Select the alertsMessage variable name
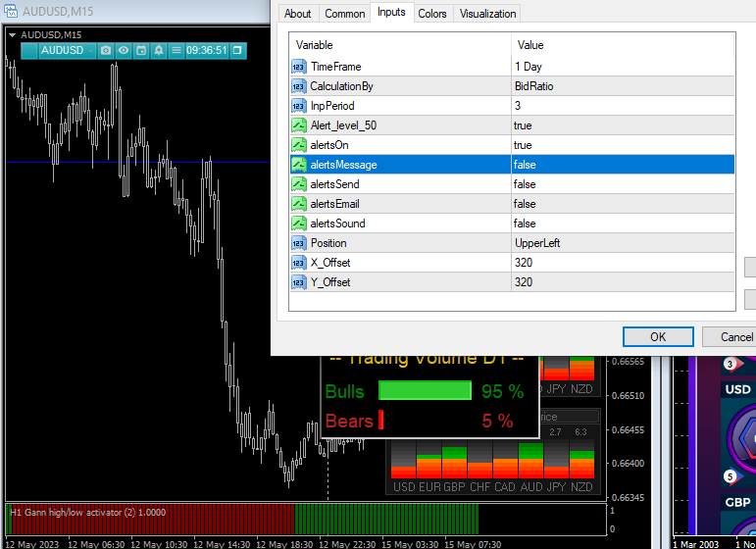Viewport: 756px width, 549px height. [344, 165]
